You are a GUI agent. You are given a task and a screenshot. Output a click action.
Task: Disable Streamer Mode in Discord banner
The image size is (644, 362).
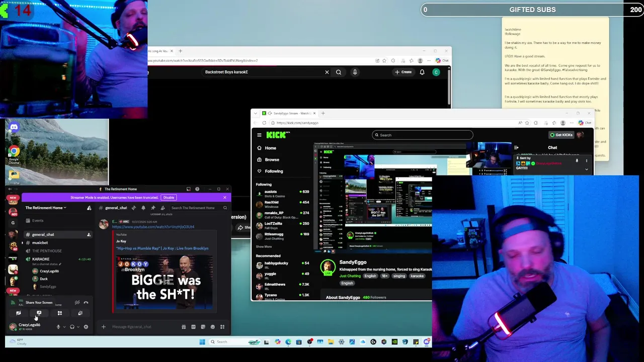point(169,198)
